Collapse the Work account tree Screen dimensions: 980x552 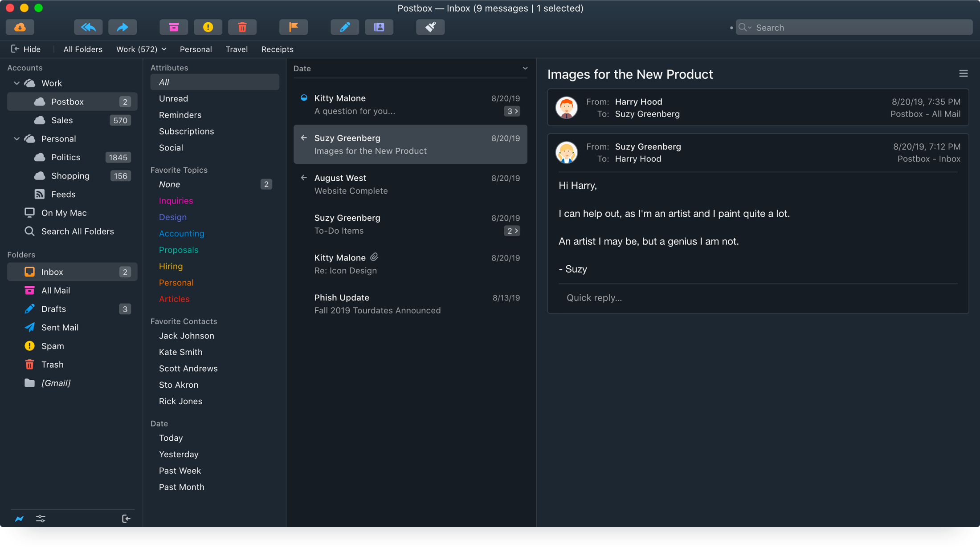[x=17, y=83]
